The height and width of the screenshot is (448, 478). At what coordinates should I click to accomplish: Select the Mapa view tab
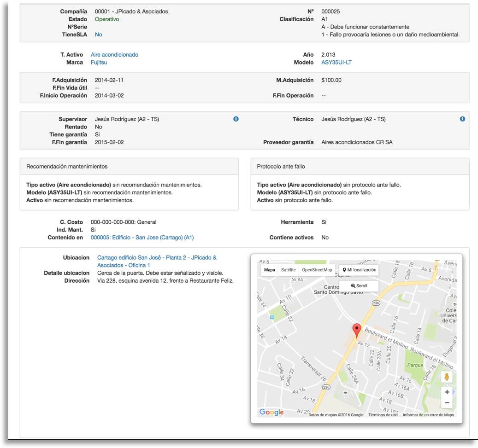270,270
